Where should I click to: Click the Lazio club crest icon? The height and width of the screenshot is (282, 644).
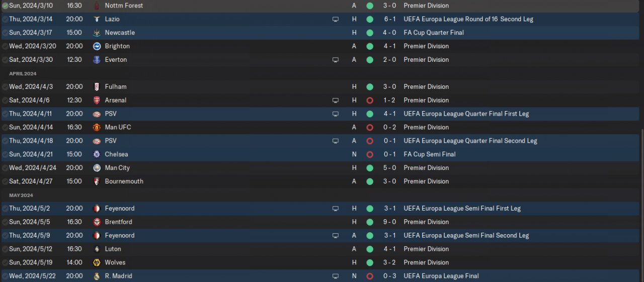pyautogui.click(x=97, y=19)
